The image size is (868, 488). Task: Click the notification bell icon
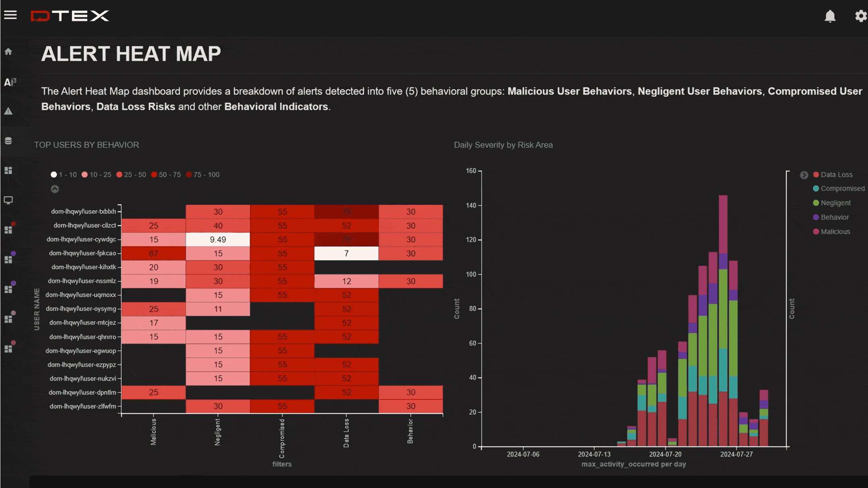click(x=830, y=16)
